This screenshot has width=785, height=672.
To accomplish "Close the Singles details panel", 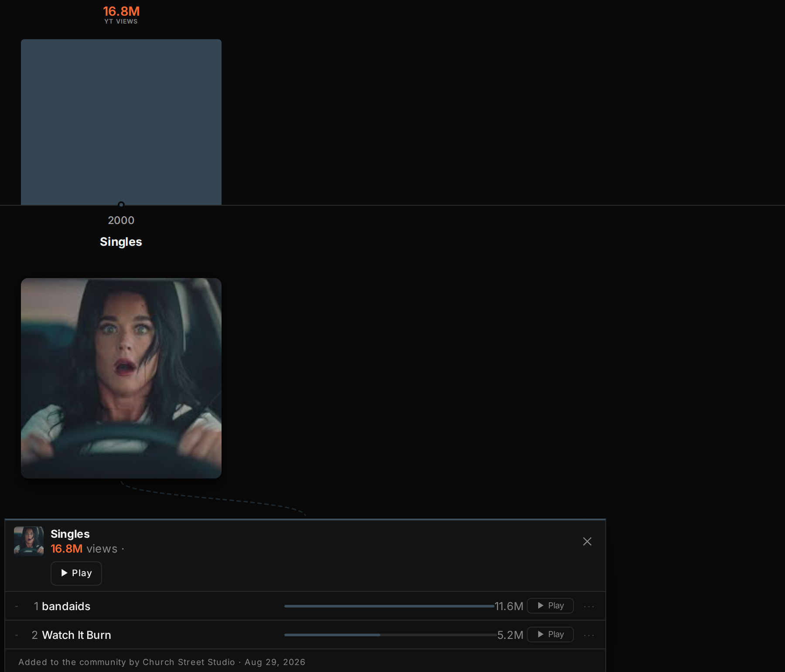I will (587, 541).
